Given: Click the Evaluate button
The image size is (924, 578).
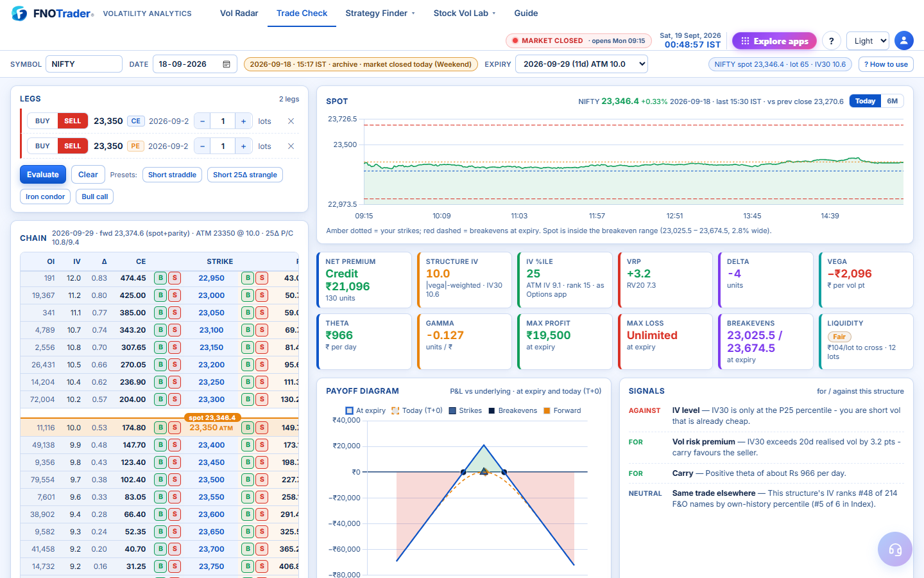Looking at the screenshot, I should tap(43, 175).
